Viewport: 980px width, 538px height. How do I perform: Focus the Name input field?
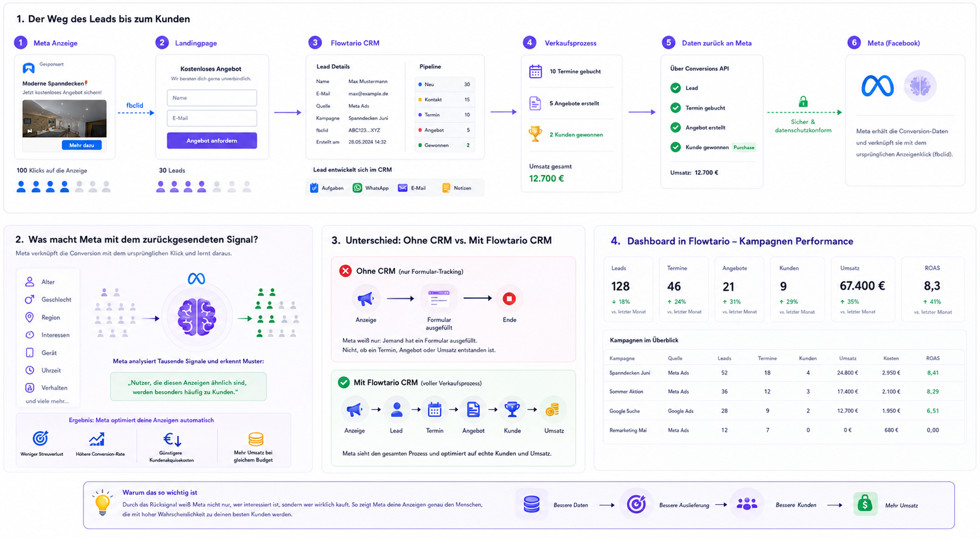click(212, 98)
